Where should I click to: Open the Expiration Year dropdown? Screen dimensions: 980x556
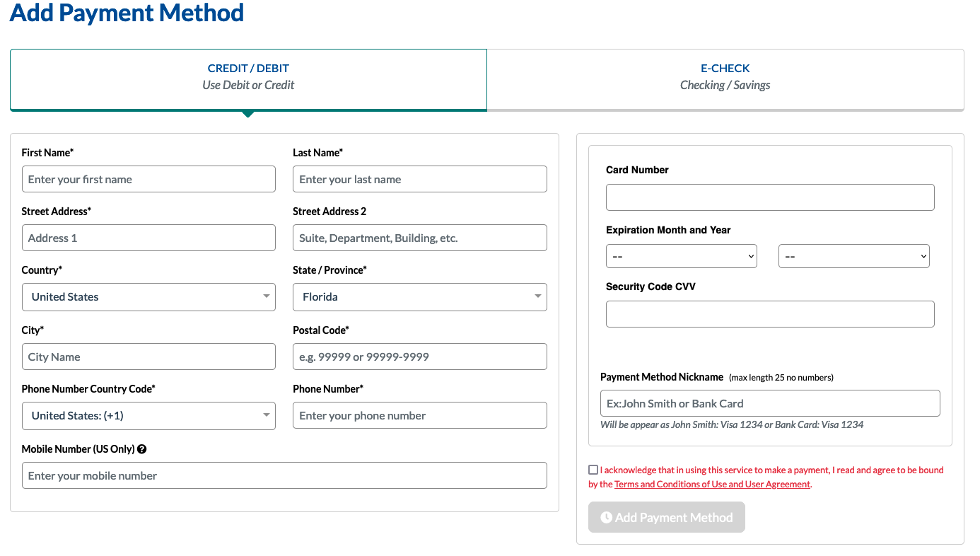(x=853, y=255)
